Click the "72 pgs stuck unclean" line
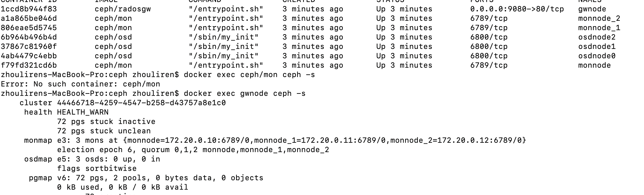 pos(104,131)
